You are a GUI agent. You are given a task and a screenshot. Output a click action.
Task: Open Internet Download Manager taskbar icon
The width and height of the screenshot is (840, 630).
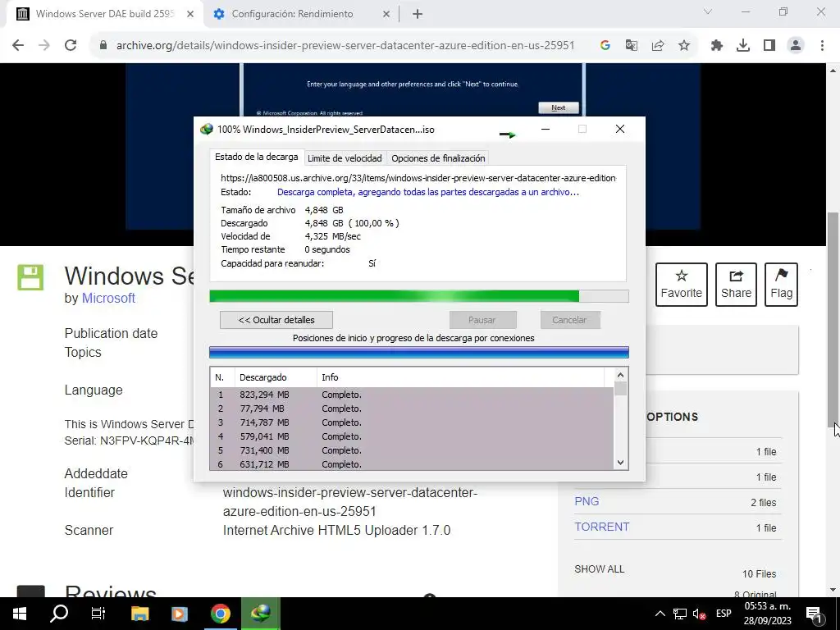point(260,614)
